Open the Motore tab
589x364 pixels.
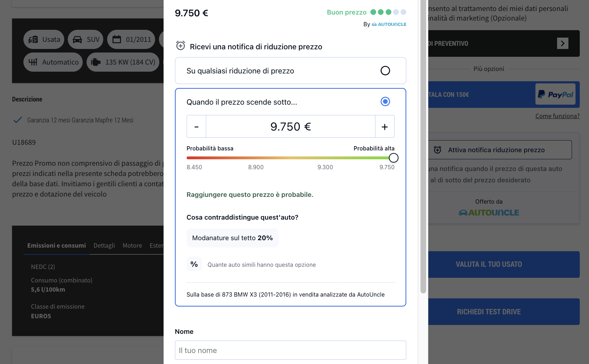coord(132,245)
